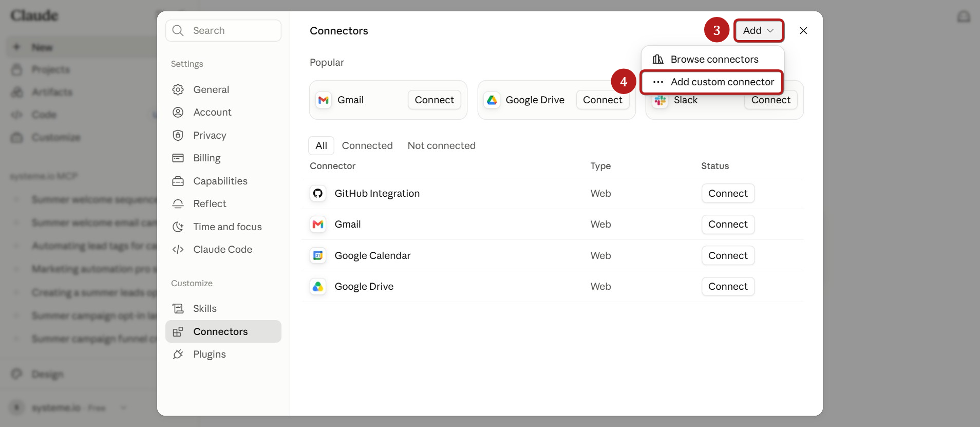Click the Popular section heading
This screenshot has height=427, width=980.
point(327,62)
